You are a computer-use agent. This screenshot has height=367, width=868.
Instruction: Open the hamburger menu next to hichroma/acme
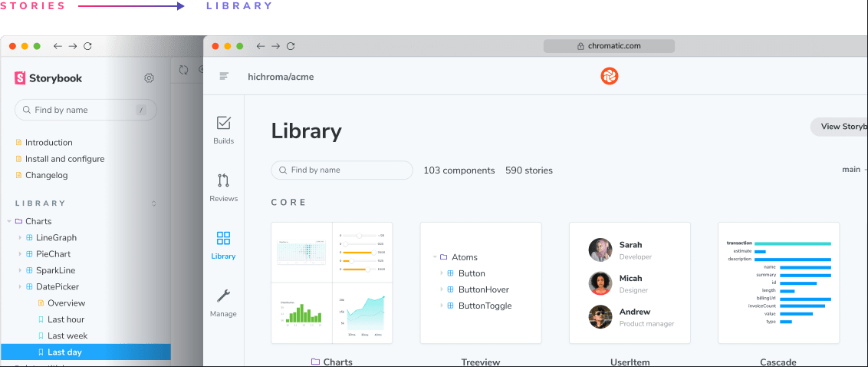224,76
